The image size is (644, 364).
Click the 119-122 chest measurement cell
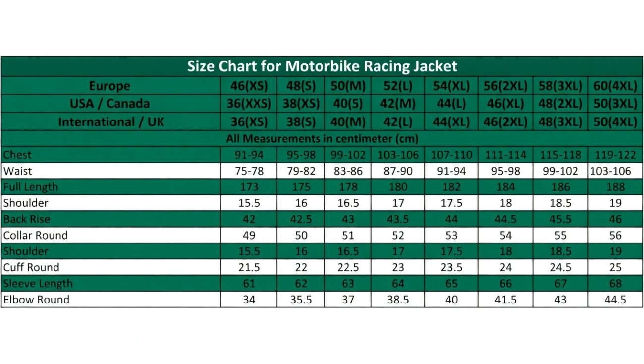point(615,155)
